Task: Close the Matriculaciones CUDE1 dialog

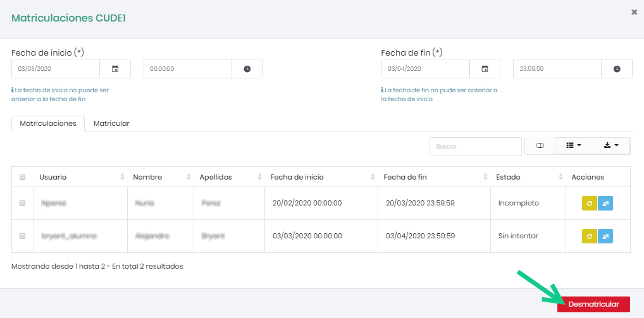Action: [634, 12]
